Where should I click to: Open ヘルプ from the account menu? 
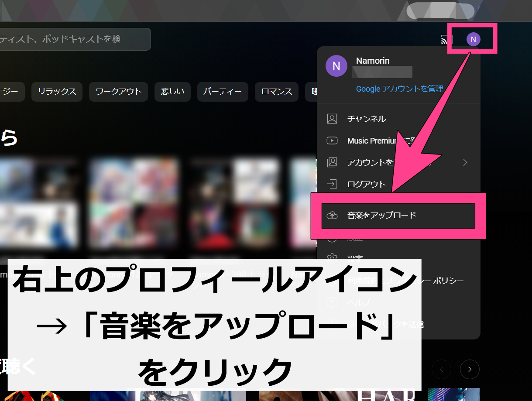tap(399, 302)
